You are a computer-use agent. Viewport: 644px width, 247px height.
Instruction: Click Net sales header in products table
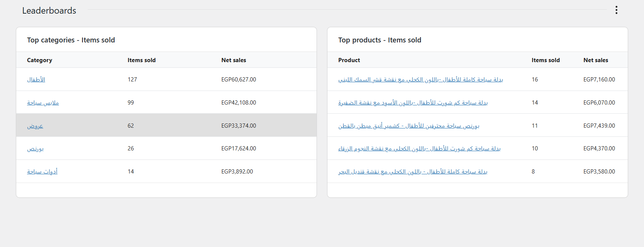pos(596,60)
